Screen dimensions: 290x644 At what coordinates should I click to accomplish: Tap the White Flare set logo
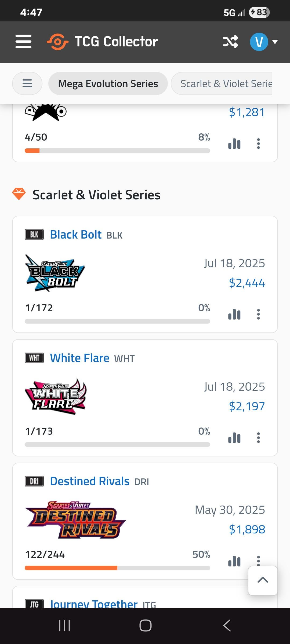coord(56,396)
